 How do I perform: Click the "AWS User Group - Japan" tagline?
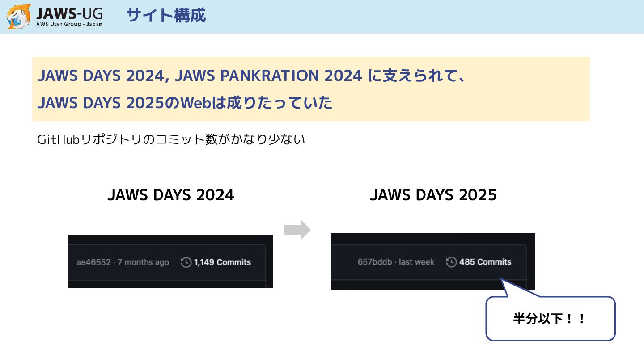click(x=69, y=24)
